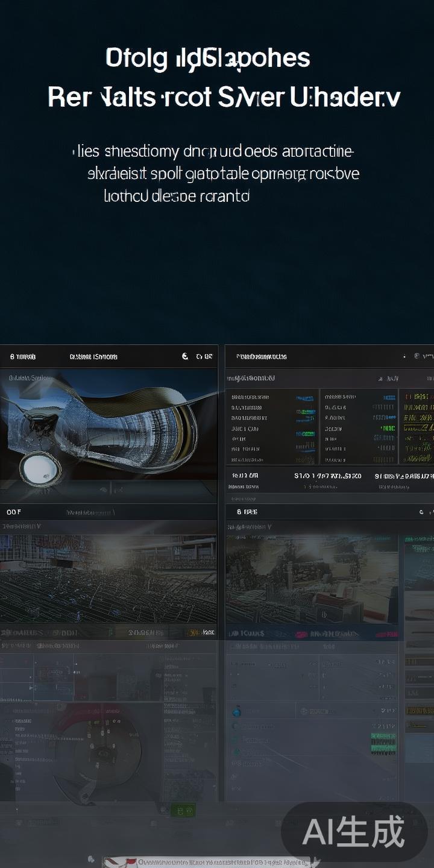434x868 pixels.
Task: Expand the top-left panel title at its header
Action: (x=23, y=357)
